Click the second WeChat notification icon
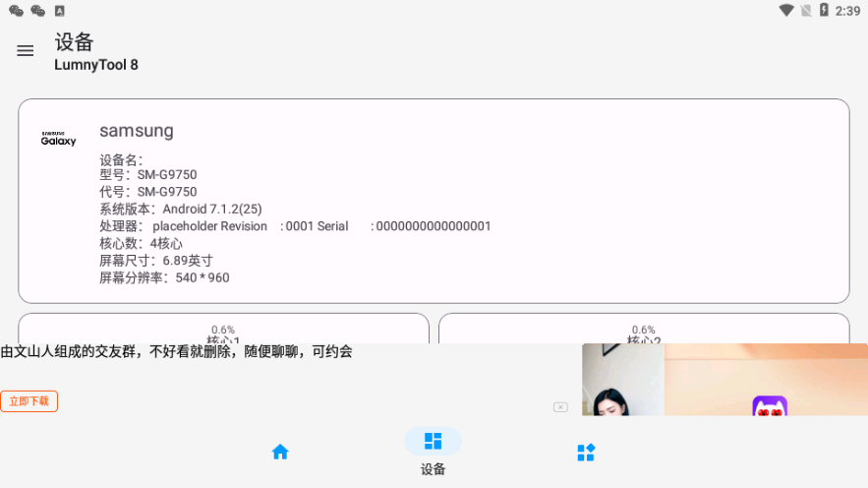868x488 pixels. 37,11
